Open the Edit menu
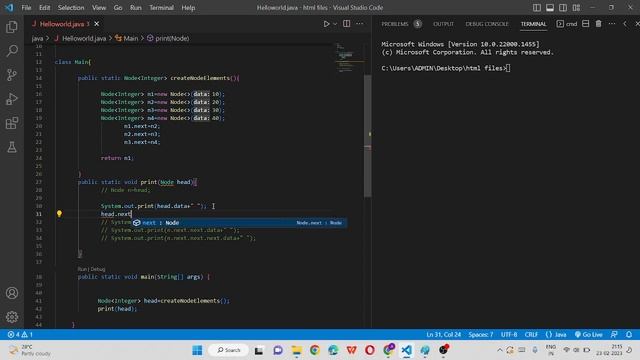Viewport: 640px width, 360px height. (44, 8)
